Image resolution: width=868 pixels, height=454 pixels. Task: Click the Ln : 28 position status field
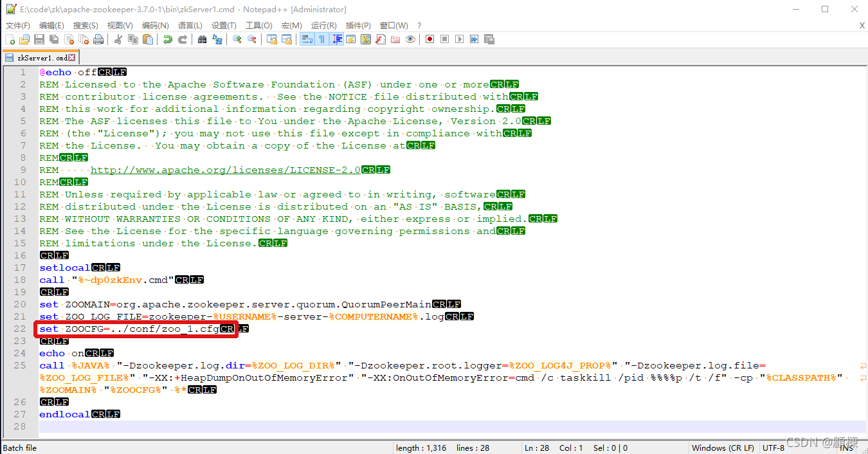[538, 448]
